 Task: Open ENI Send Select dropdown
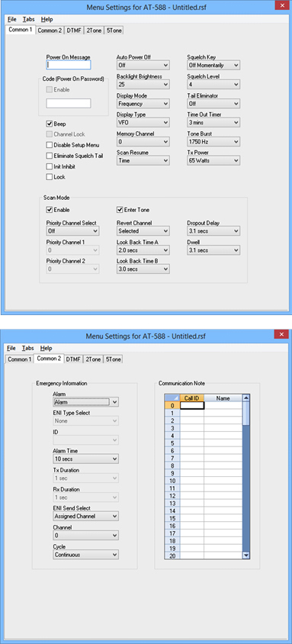85,516
